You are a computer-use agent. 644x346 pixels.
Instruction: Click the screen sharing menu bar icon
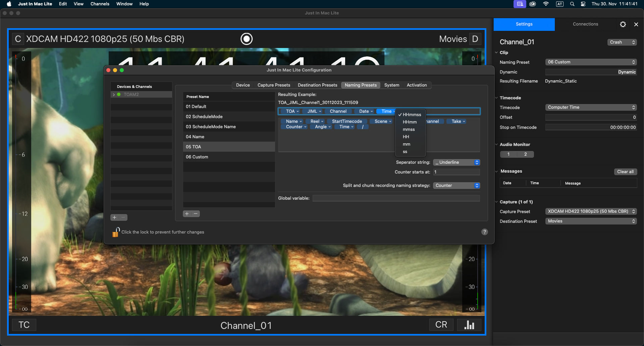point(520,4)
